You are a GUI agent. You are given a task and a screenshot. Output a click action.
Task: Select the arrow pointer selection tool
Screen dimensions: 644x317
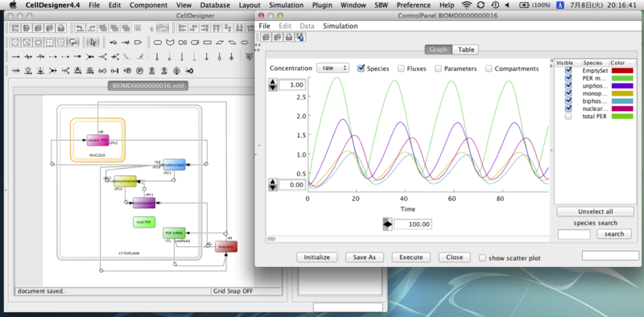pos(93,42)
